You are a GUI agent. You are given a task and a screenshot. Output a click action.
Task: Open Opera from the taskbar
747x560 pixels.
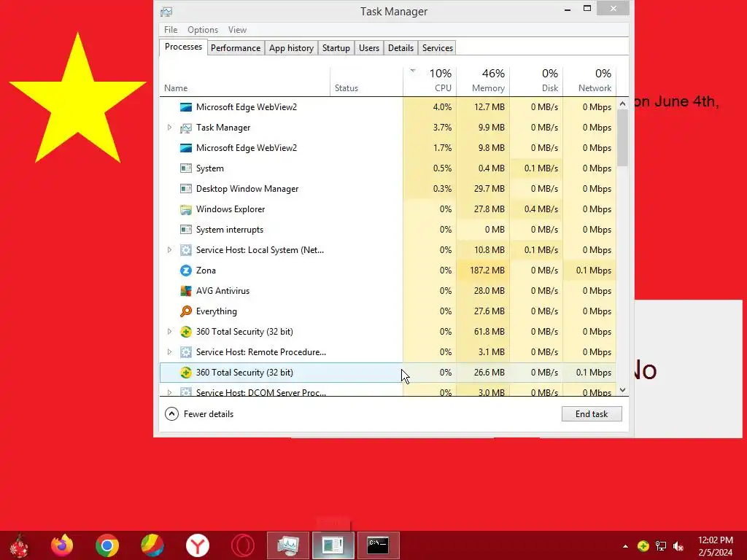click(x=242, y=545)
